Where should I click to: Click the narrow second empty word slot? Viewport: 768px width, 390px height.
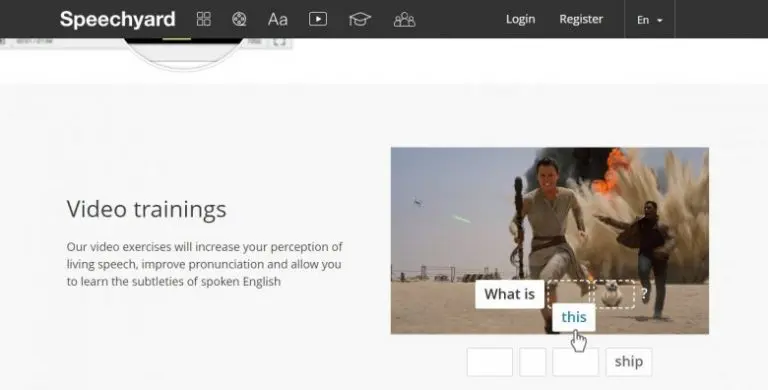[533, 362]
